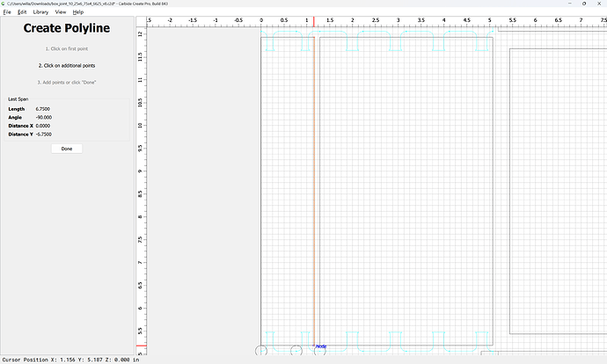Viewport: 607px width, 364px height.
Task: Open the View menu
Action: [x=61, y=12]
